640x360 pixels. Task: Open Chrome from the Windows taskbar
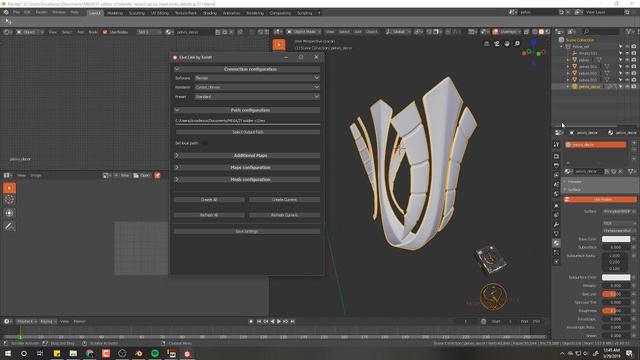coord(89,353)
